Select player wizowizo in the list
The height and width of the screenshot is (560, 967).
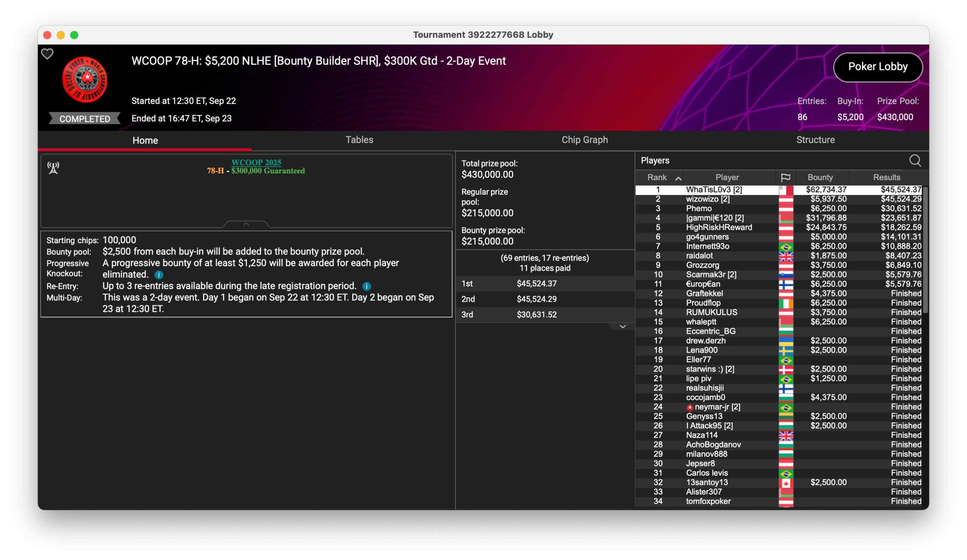(707, 199)
